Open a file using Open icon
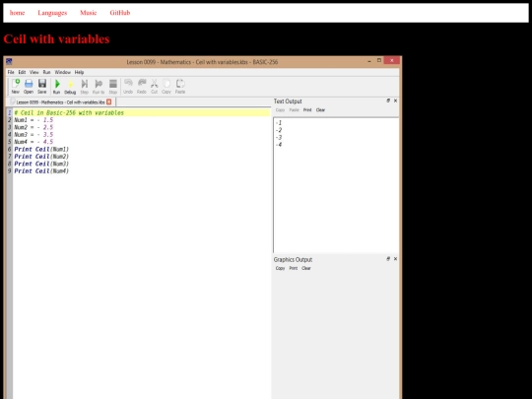Image resolution: width=532 pixels, height=399 pixels. (x=29, y=86)
